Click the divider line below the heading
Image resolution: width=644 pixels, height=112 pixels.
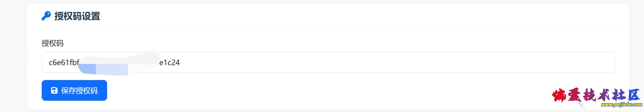(x=328, y=28)
